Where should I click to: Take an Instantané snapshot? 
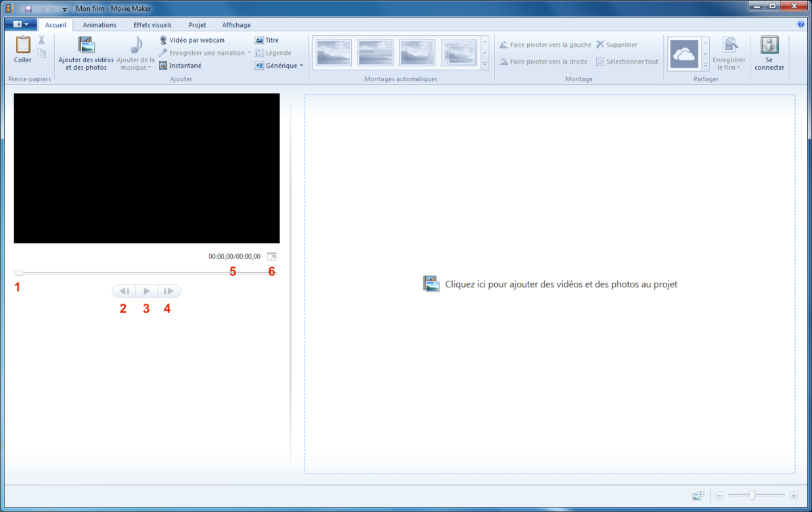[180, 66]
